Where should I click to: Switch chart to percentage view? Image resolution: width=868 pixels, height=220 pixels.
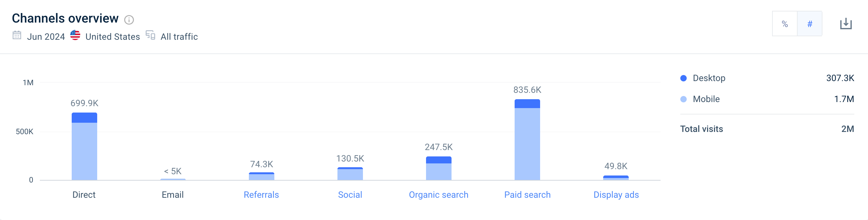tap(785, 24)
